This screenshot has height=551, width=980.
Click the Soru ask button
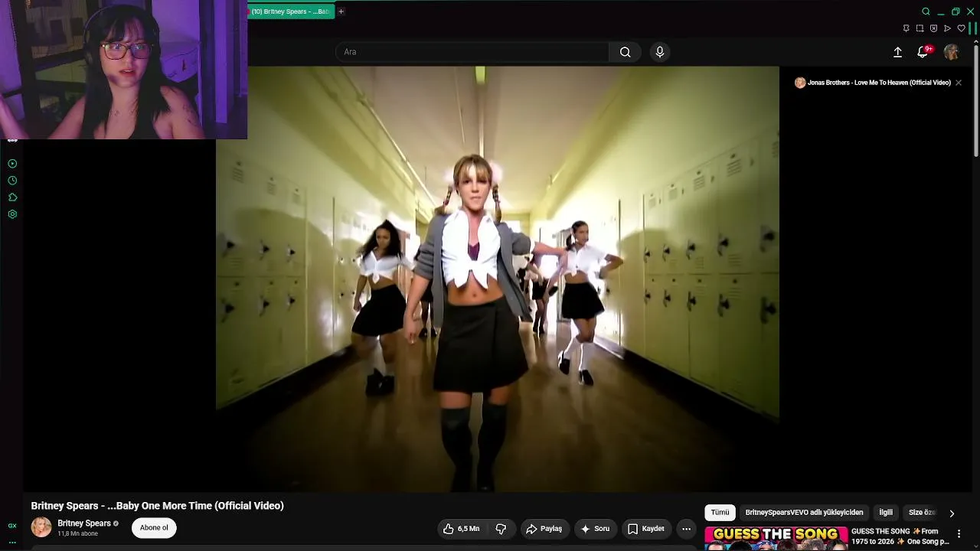point(595,529)
